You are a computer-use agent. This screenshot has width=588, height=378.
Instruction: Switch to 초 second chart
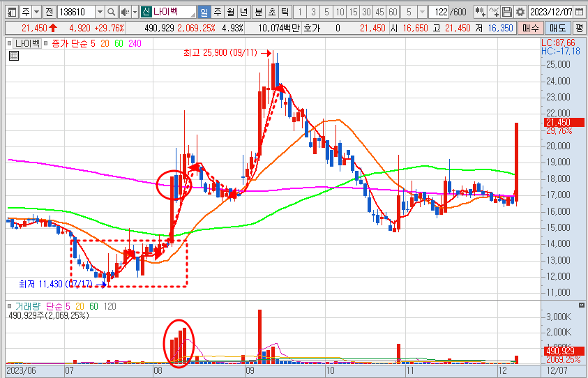coord(272,13)
